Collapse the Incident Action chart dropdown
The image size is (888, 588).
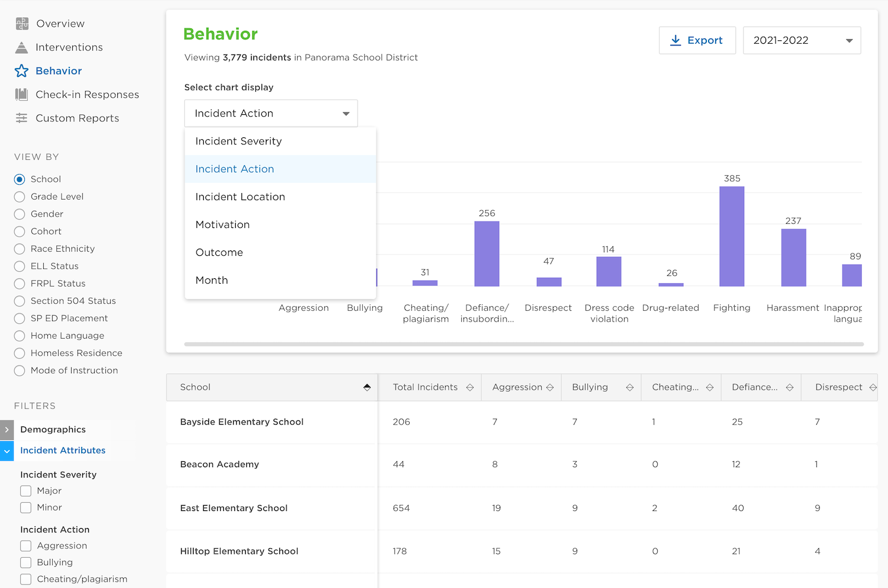tap(271, 113)
